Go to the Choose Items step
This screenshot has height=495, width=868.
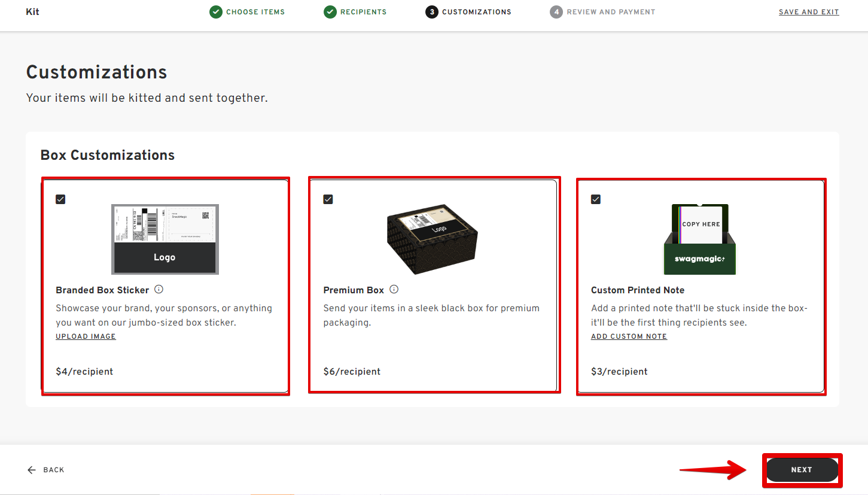pyautogui.click(x=255, y=12)
